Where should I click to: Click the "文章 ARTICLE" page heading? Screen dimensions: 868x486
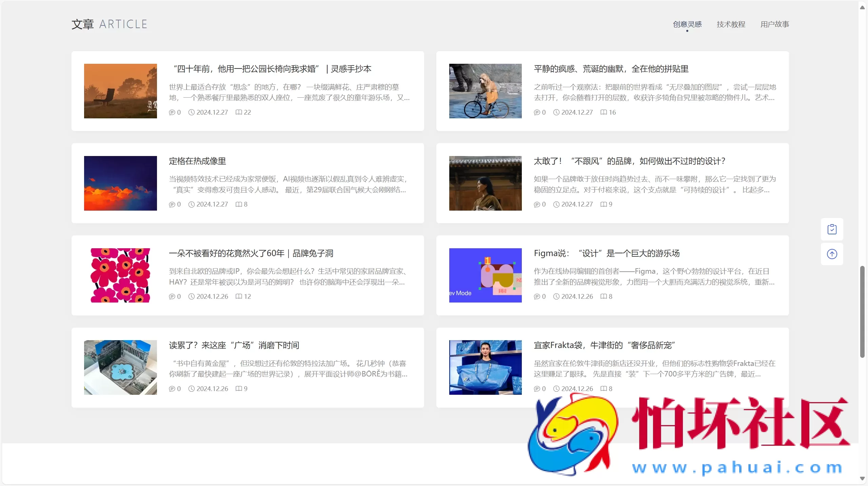coord(109,24)
